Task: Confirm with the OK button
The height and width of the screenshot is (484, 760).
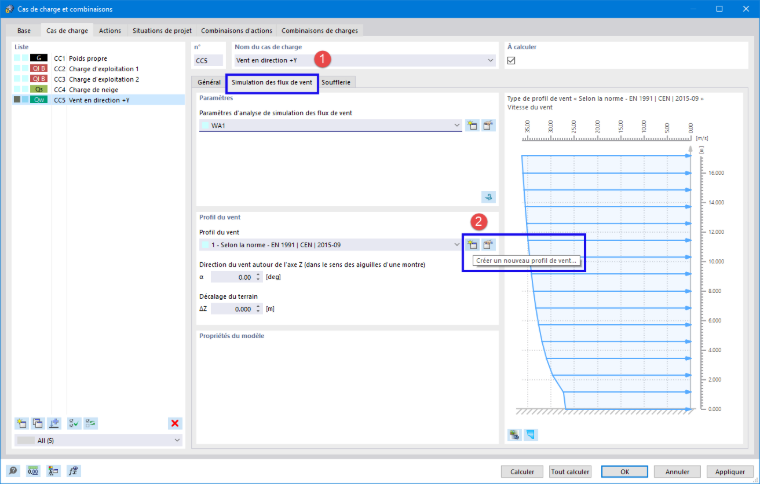Action: click(x=625, y=471)
